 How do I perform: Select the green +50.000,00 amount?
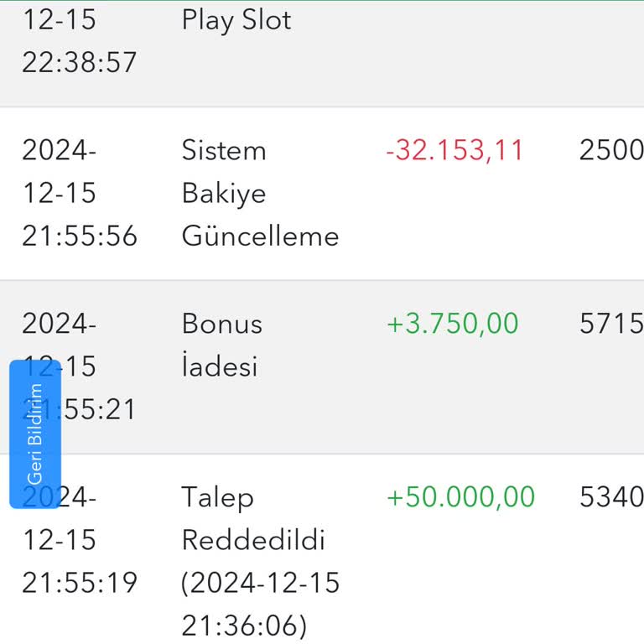[460, 497]
